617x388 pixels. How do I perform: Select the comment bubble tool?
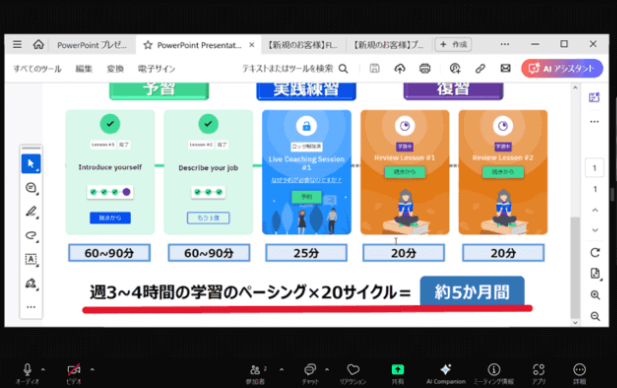31,188
